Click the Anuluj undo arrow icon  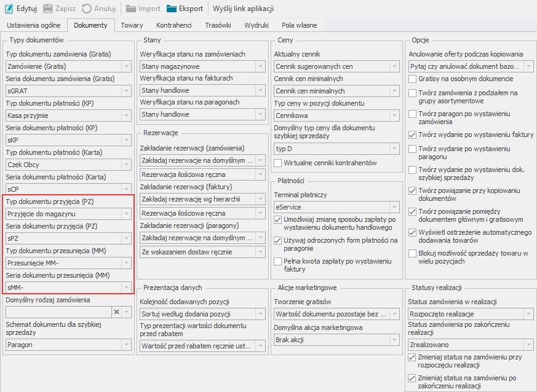pyautogui.click(x=87, y=9)
